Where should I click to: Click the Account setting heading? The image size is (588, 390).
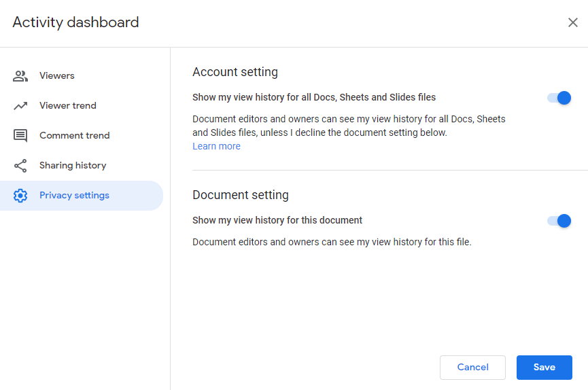[x=235, y=72]
